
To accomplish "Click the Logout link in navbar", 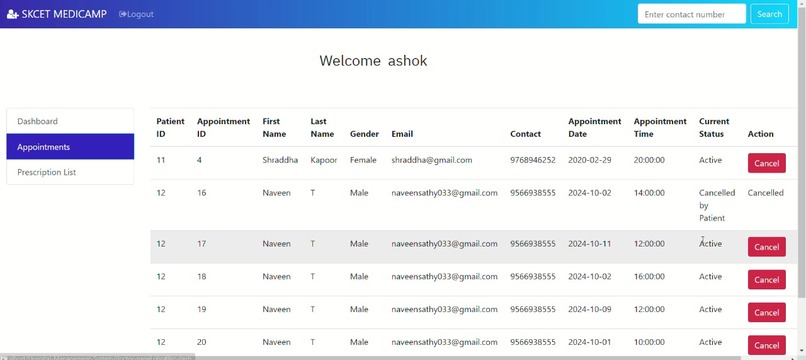I will [136, 14].
